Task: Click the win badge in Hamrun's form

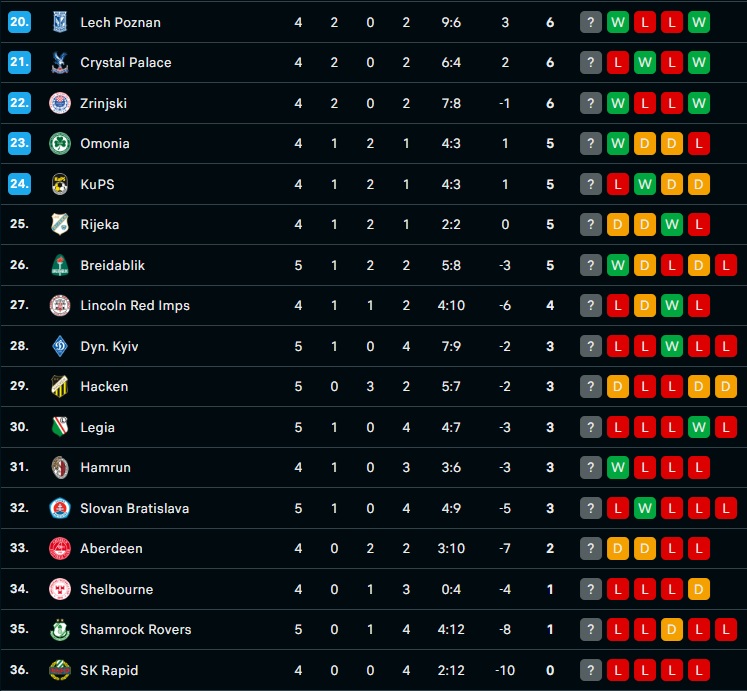Action: point(618,467)
